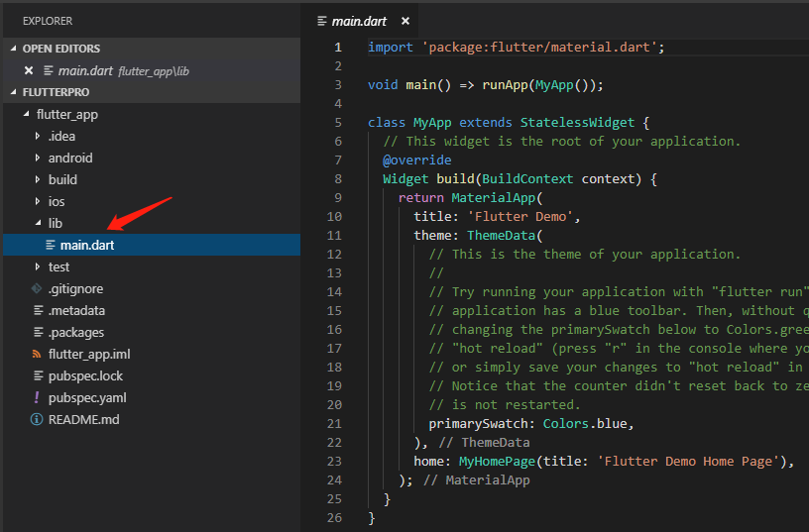
Task: Click 'primarySwatch' on line 21
Action: click(x=478, y=424)
